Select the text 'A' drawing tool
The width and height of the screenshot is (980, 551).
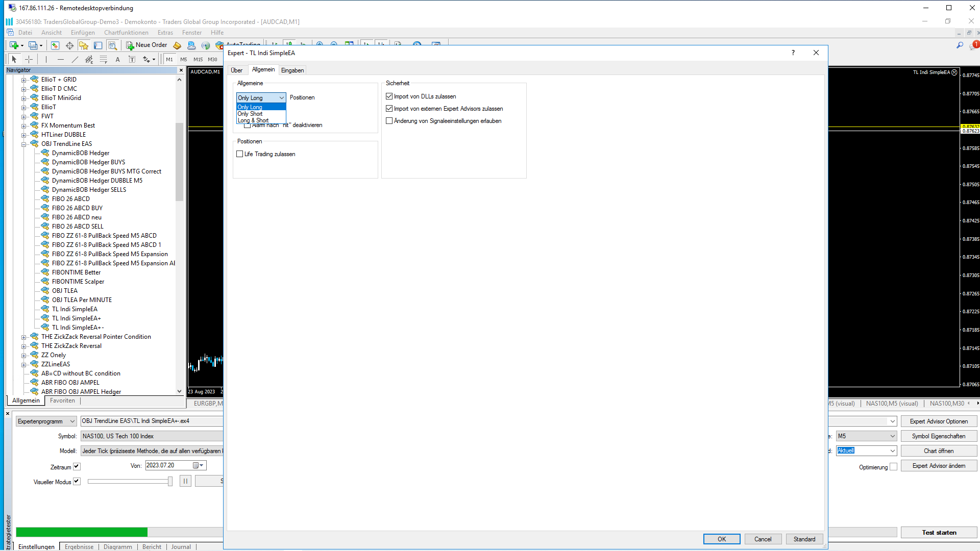tap(118, 59)
